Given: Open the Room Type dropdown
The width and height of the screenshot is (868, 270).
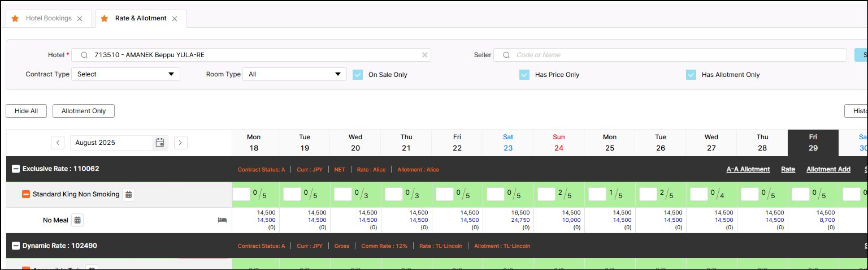Looking at the screenshot, I should [x=294, y=74].
